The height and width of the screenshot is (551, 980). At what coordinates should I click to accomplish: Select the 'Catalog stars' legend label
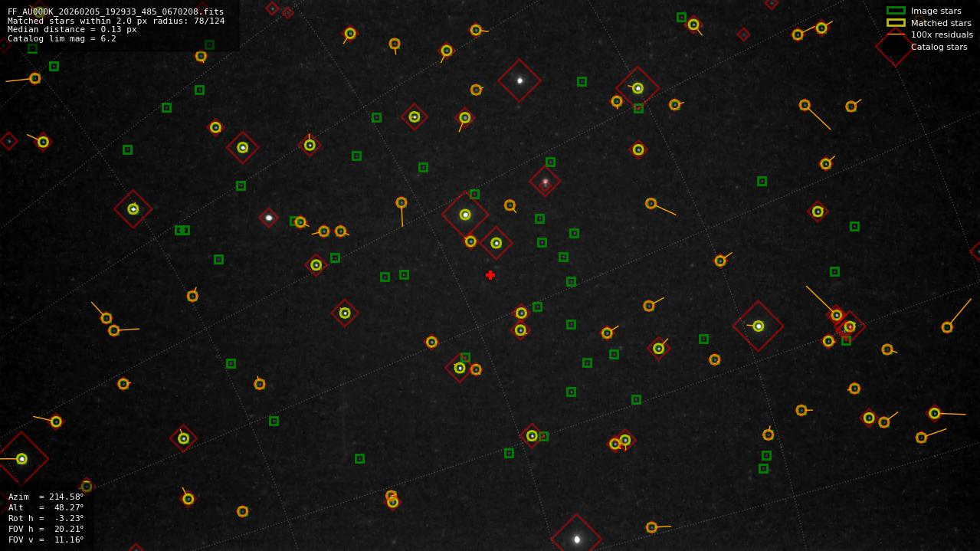(x=939, y=47)
